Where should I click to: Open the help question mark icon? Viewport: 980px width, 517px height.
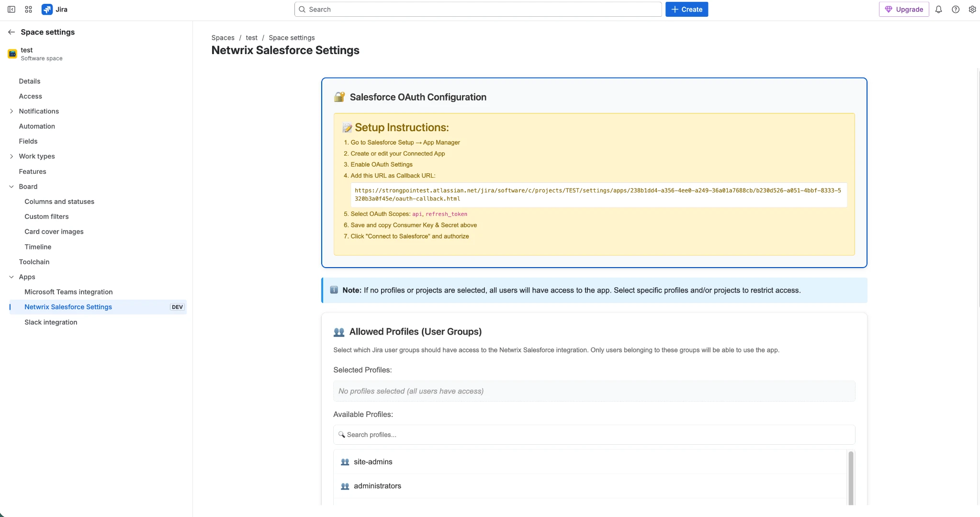coord(955,9)
